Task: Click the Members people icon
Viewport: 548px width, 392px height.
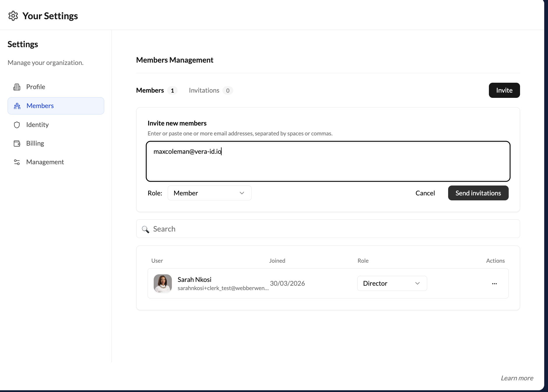Action: [17, 106]
